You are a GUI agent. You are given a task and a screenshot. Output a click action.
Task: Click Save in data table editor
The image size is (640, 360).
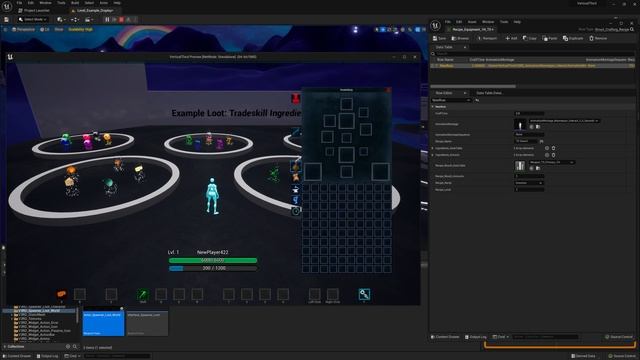(x=439, y=38)
